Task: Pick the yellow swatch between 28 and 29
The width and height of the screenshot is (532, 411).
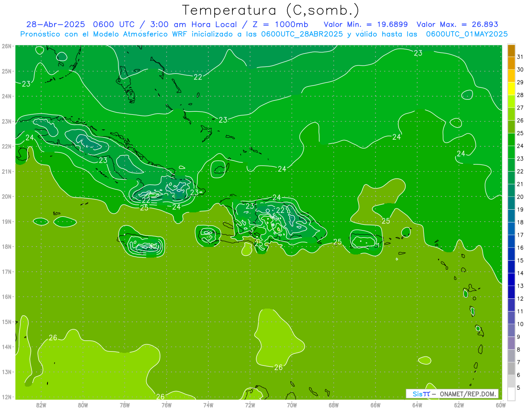Action: click(x=512, y=89)
